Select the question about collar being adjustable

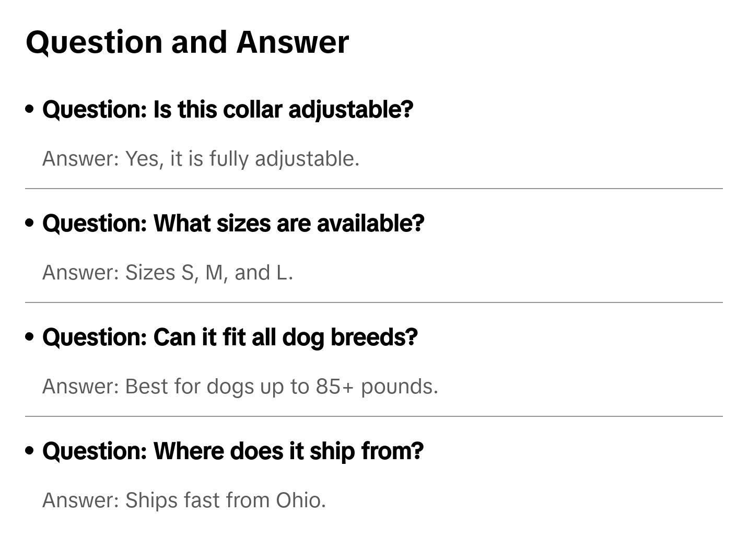(228, 110)
